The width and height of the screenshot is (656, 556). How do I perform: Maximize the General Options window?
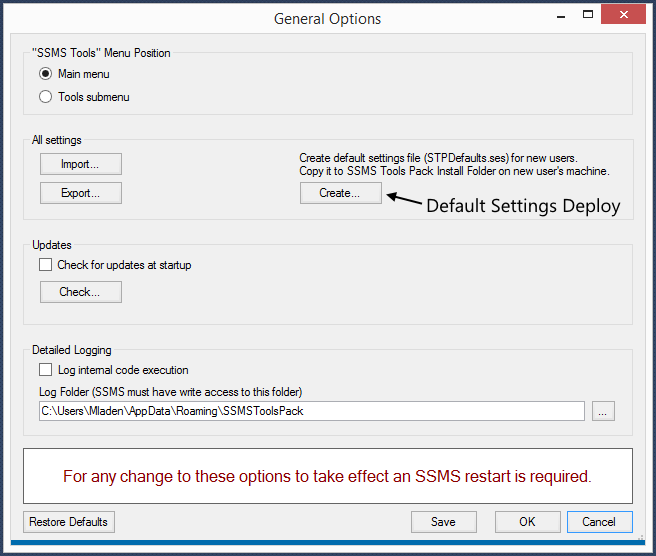tap(588, 15)
